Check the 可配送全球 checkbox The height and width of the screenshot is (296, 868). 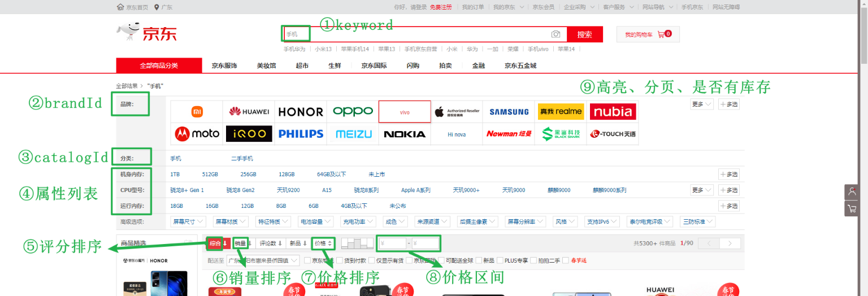441,260
